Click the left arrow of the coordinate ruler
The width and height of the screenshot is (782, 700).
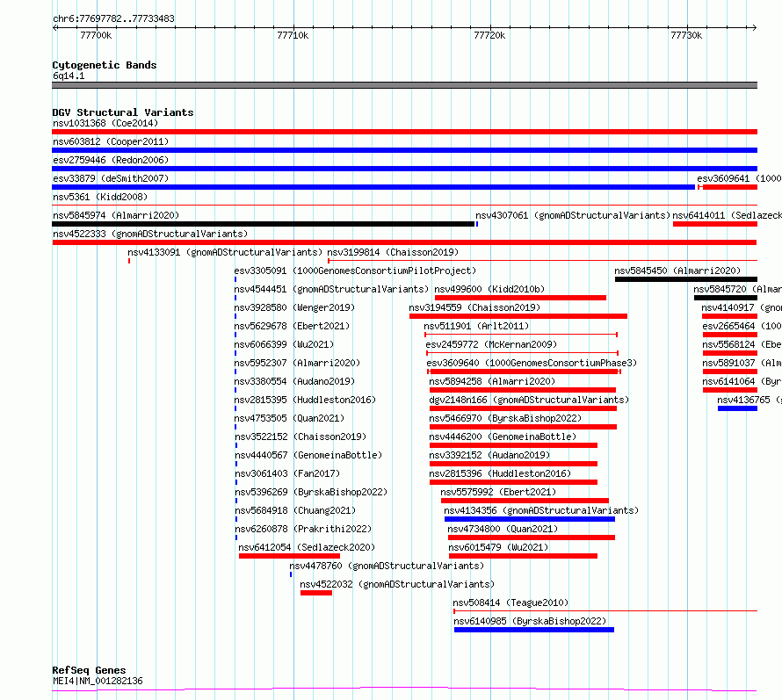click(x=55, y=28)
